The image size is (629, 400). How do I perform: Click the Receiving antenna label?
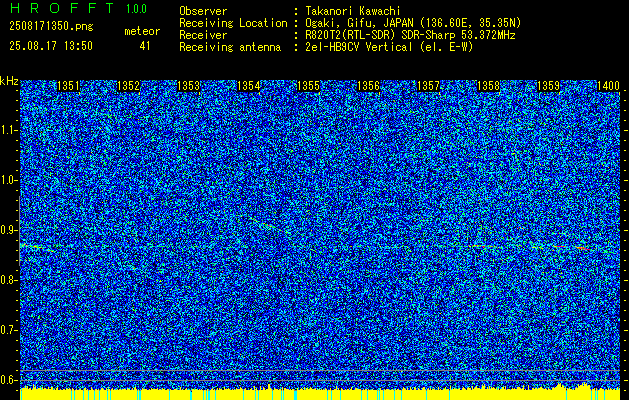pyautogui.click(x=230, y=47)
